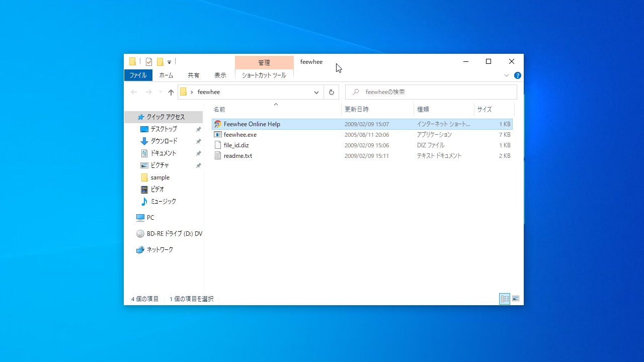Go forward with the forward arrow
Viewport: 644px width, 362px height.
coord(148,92)
